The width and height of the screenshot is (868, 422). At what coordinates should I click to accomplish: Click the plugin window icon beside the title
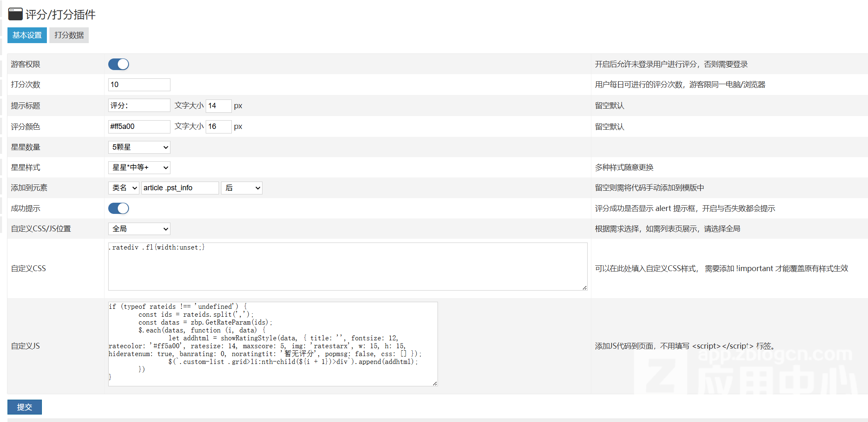15,14
